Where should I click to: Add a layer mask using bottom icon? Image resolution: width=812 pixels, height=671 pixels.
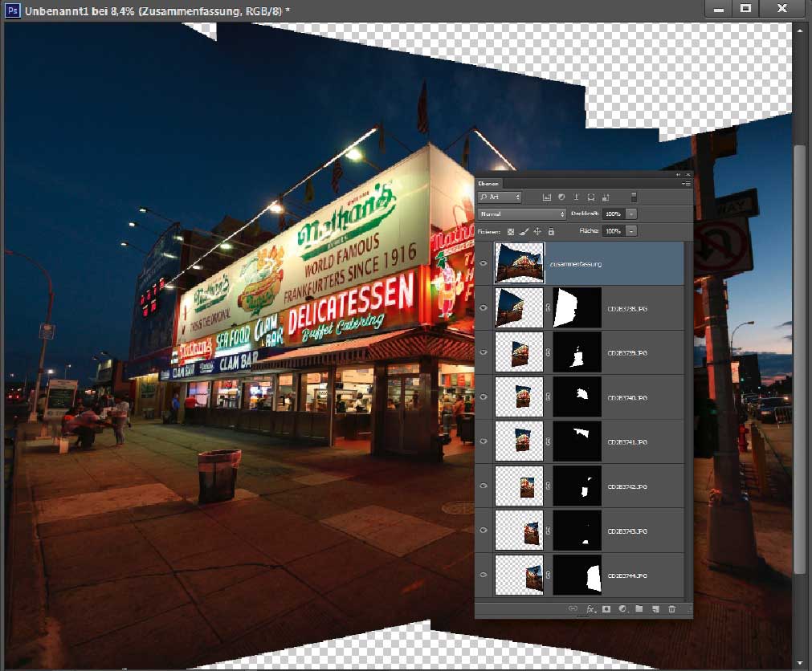(606, 609)
